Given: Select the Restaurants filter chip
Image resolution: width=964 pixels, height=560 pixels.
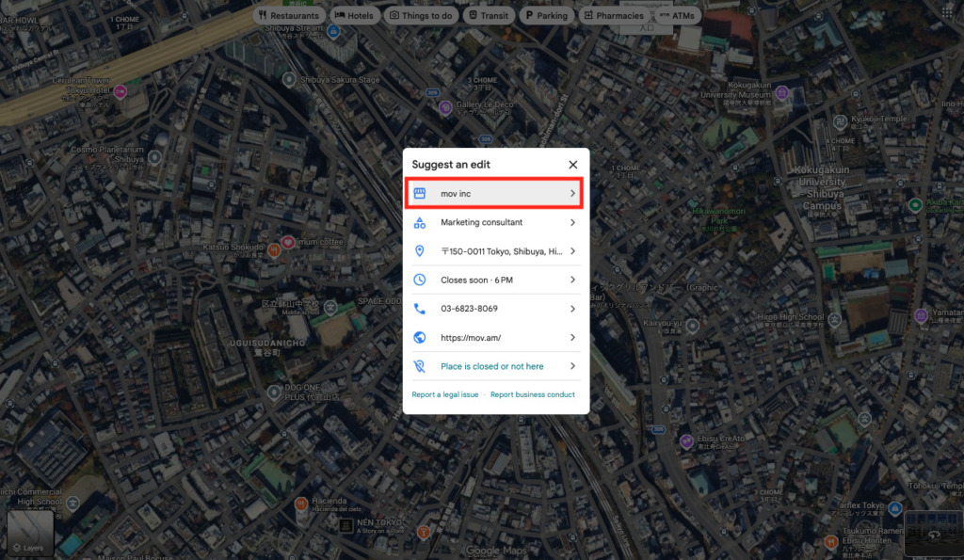Looking at the screenshot, I should pyautogui.click(x=289, y=16).
